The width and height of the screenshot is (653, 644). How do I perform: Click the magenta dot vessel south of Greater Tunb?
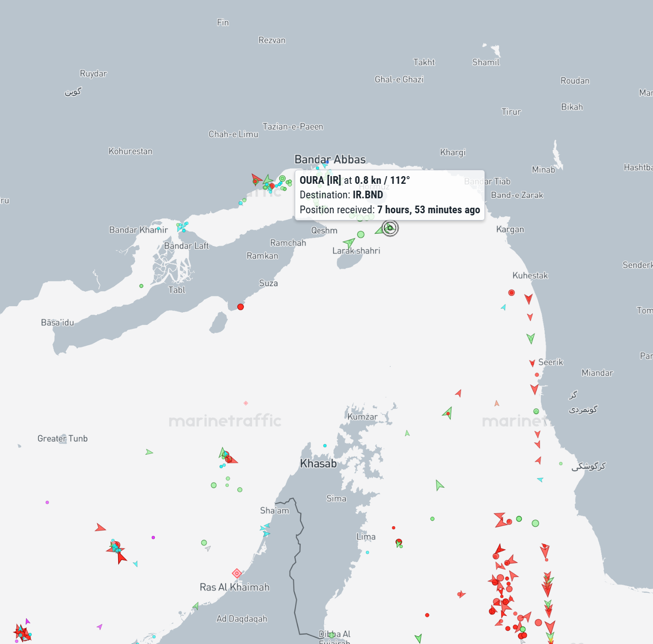tap(47, 502)
